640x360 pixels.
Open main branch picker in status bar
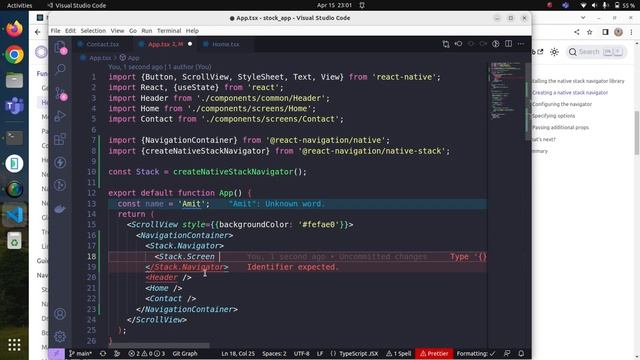[x=80, y=353]
